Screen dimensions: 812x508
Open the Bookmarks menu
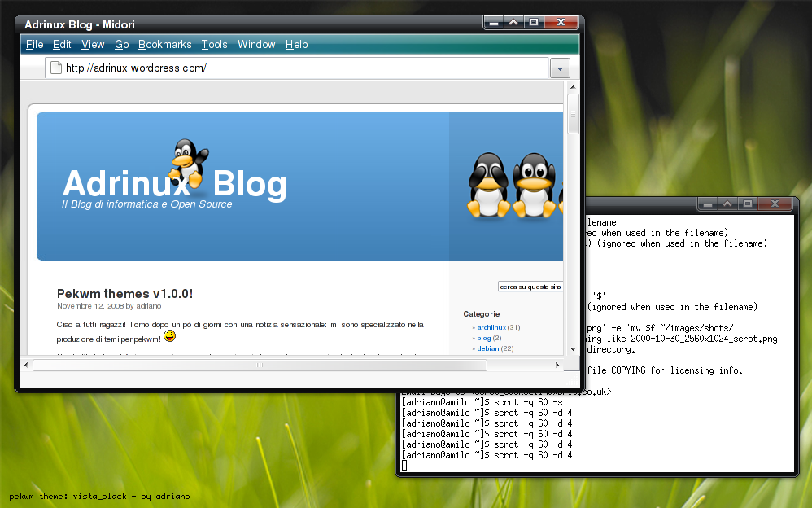point(164,45)
